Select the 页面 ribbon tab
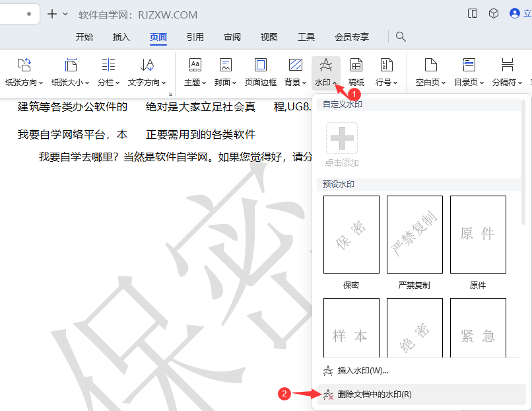Image resolution: width=532 pixels, height=411 pixels. [x=158, y=37]
